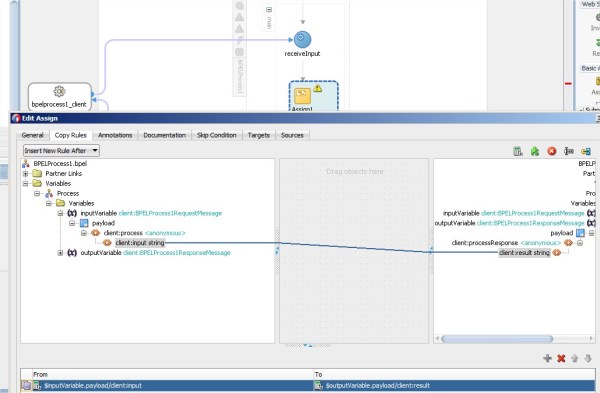Screen dimensions: 600x393
Task: Click the Process node icon in source tree
Action: (x=49, y=193)
